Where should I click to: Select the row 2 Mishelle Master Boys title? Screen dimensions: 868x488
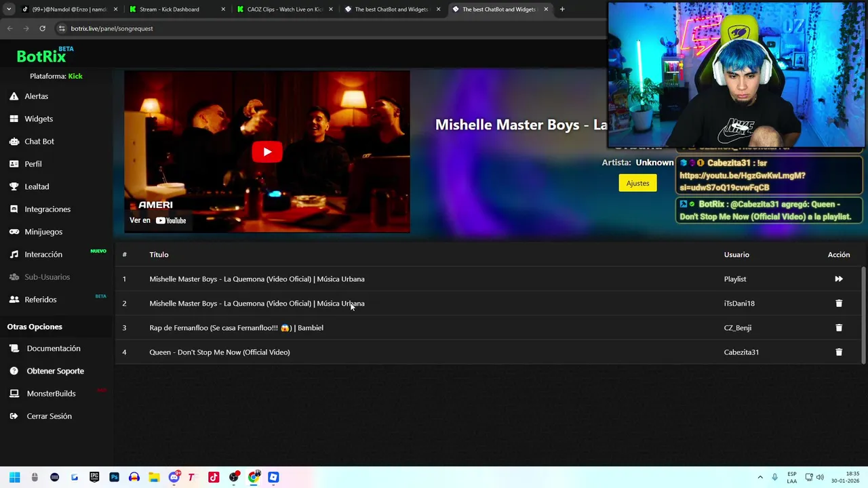[257, 303]
